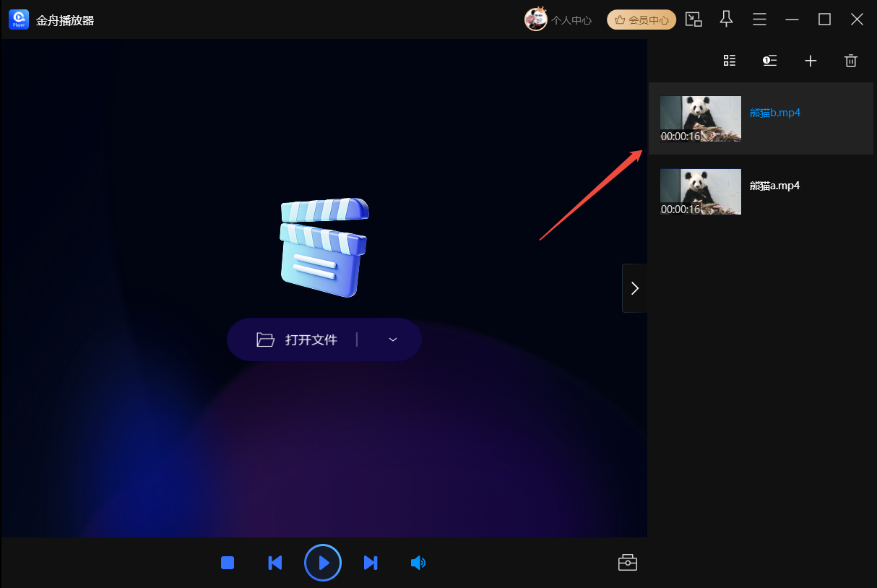This screenshot has height=588, width=877.
Task: Click the stop playback button
Action: 228,563
